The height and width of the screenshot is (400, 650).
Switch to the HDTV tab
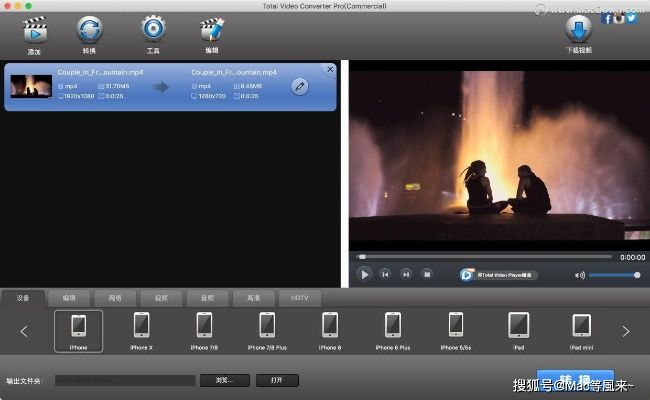300,298
